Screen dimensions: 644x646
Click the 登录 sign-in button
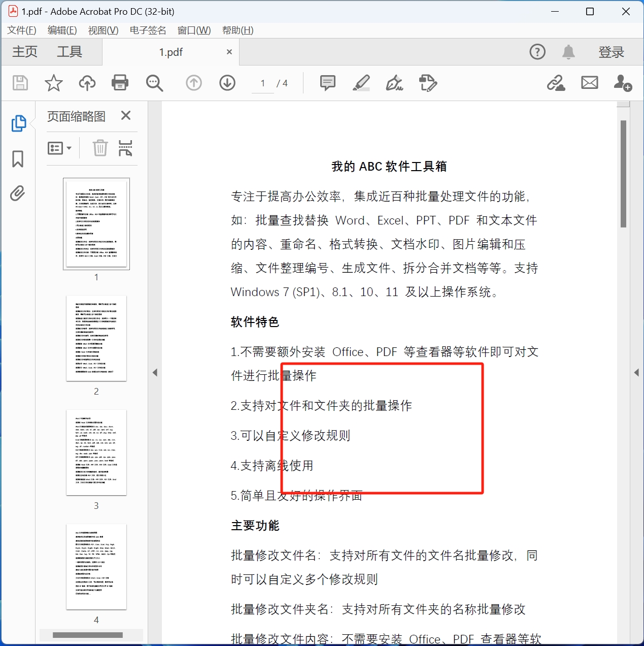611,51
